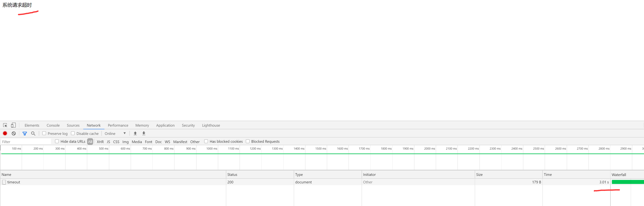
Task: Activate the inspect element picker icon
Action: click(5, 125)
